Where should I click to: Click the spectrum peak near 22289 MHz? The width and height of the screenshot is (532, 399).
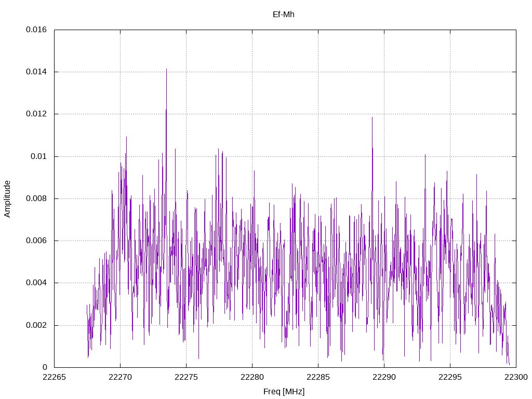click(x=372, y=118)
